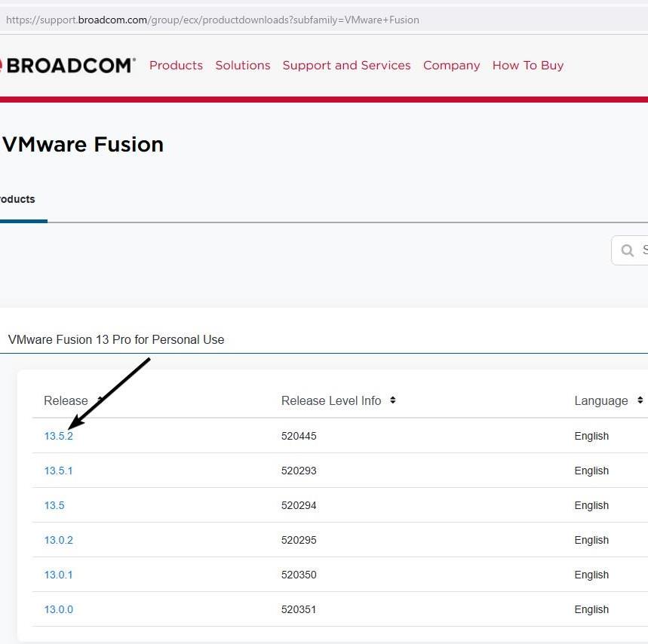
Task: Toggle ascending sort on Release Level Info
Action: pos(393,400)
